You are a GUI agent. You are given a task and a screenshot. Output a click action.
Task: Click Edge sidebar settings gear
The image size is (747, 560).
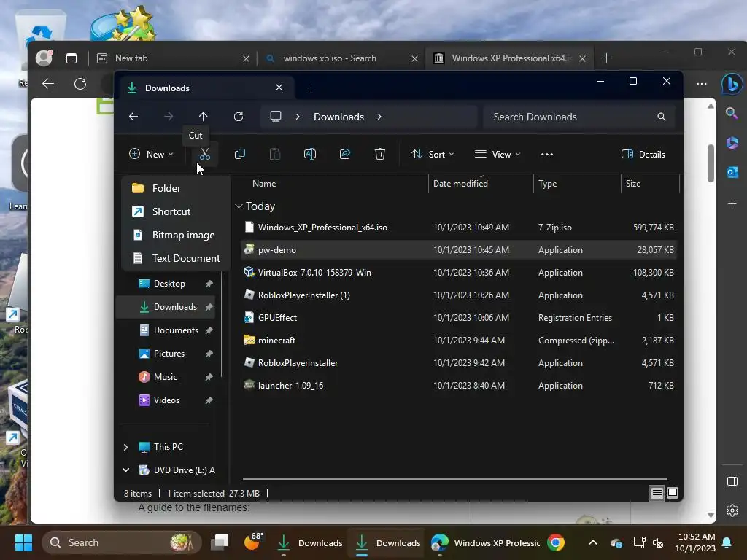point(732,510)
